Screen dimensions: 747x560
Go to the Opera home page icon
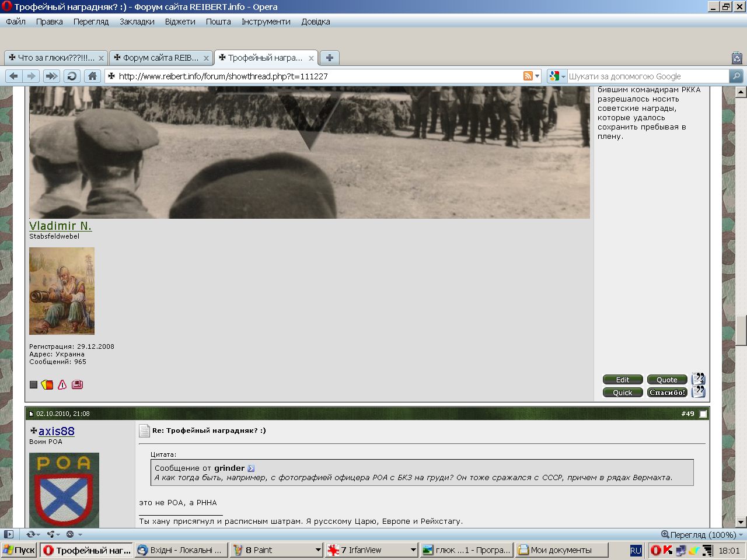pyautogui.click(x=92, y=76)
